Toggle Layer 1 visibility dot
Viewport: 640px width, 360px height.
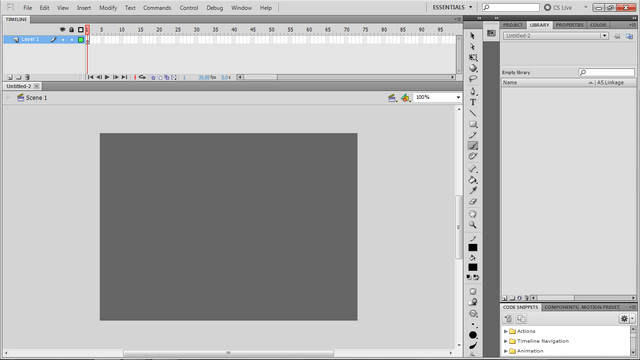[63, 40]
